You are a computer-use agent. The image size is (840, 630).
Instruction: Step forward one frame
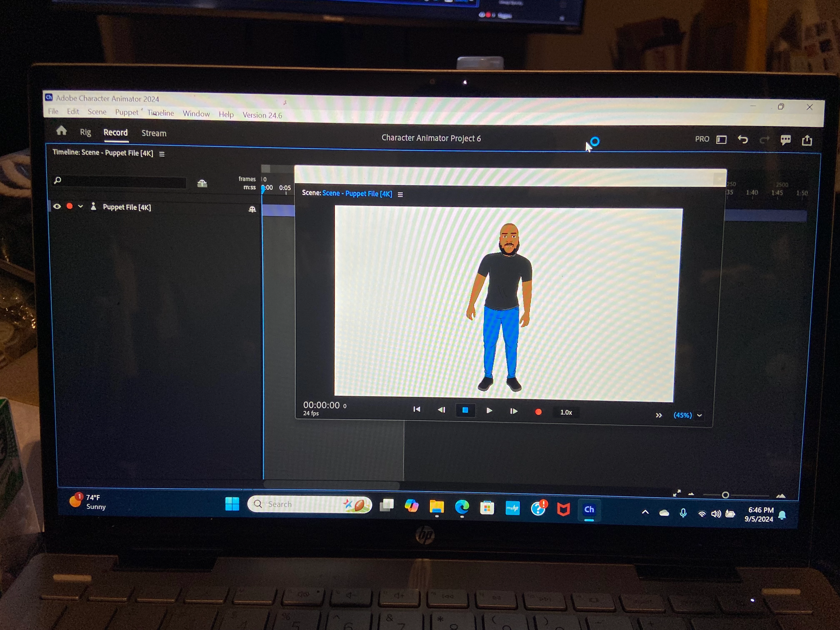[513, 411]
